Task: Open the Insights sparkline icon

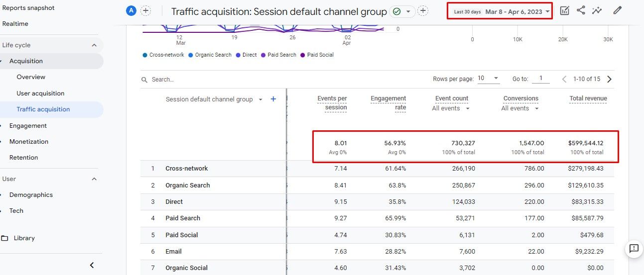Action: [x=597, y=10]
